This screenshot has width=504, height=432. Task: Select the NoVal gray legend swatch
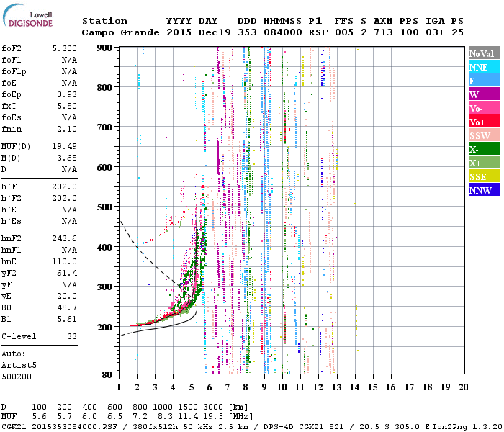[484, 53]
